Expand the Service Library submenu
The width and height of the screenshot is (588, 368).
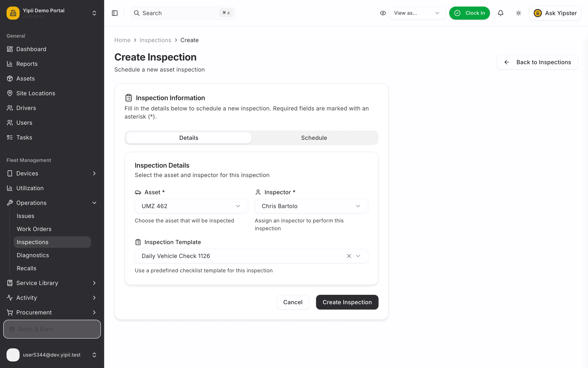tap(94, 283)
